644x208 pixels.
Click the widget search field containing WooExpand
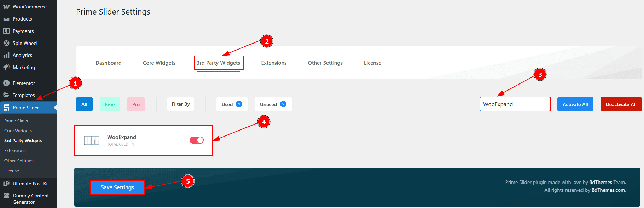pyautogui.click(x=515, y=104)
